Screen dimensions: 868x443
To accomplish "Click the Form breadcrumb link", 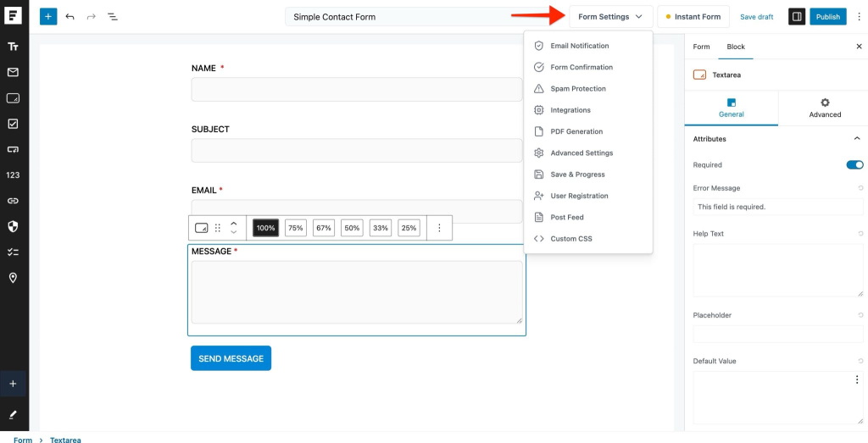I will [23, 440].
